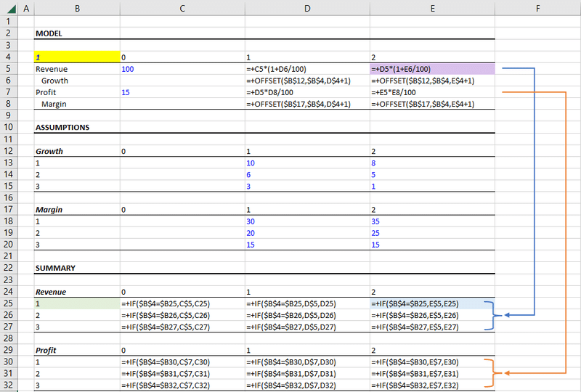Click OFFSET formula in cell E6
Image resolution: width=581 pixels, height=392 pixels.
423,81
